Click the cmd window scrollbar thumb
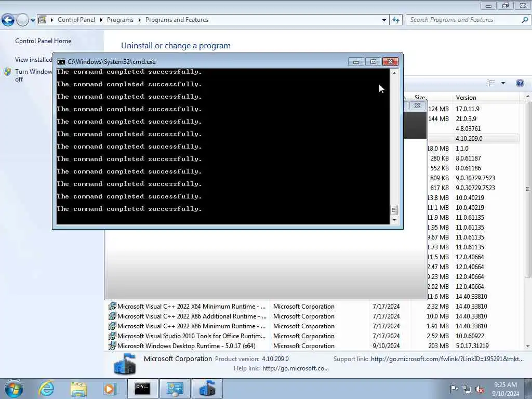 pos(394,210)
